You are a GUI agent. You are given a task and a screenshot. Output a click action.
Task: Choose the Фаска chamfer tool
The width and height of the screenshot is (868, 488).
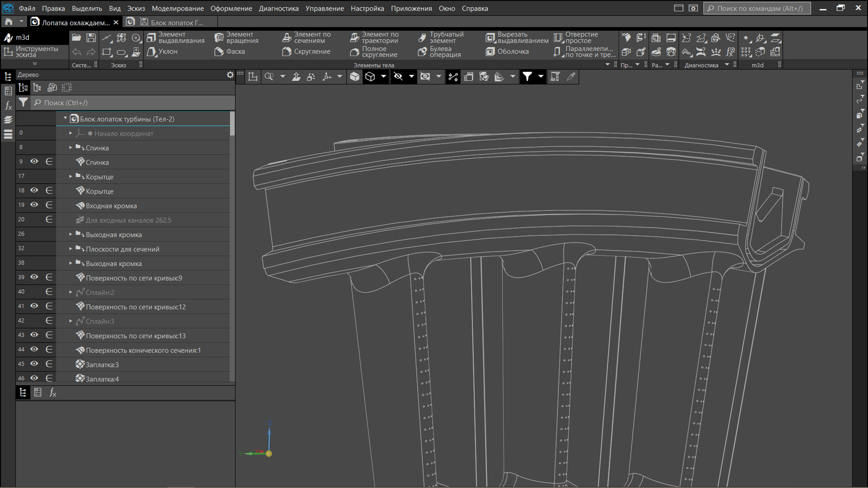pos(230,51)
